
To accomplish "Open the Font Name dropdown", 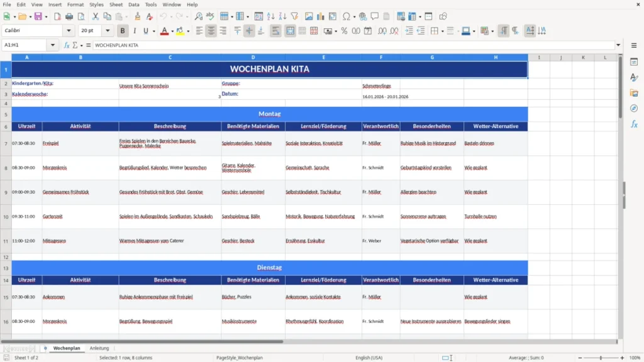I will (69, 31).
